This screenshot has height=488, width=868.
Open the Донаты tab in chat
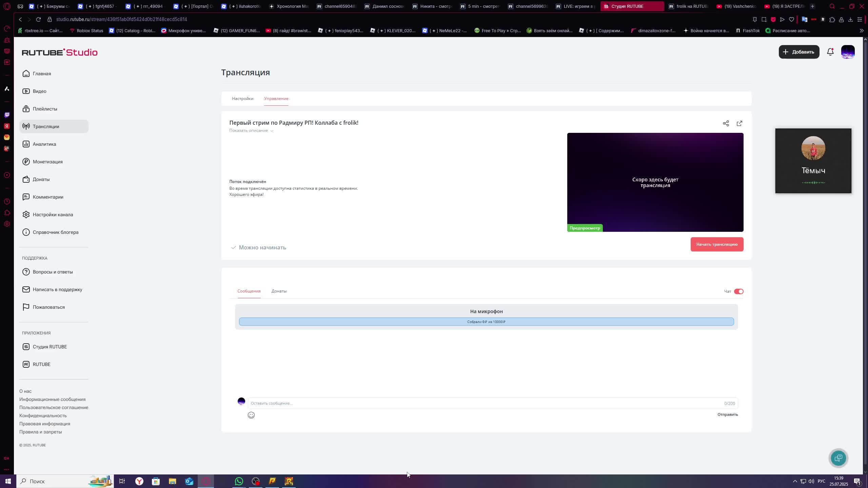pyautogui.click(x=279, y=291)
